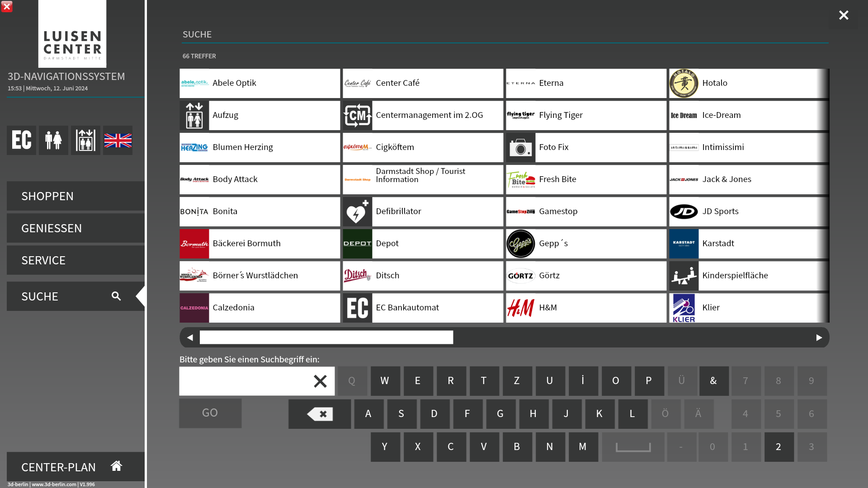Click the search magnifier icon
Image resolution: width=868 pixels, height=488 pixels.
tap(116, 296)
